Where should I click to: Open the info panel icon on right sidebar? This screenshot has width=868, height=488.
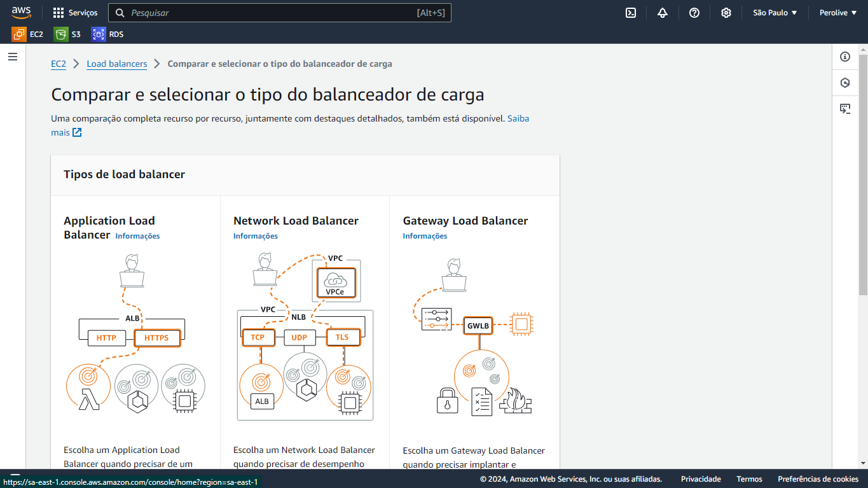pos(845,57)
